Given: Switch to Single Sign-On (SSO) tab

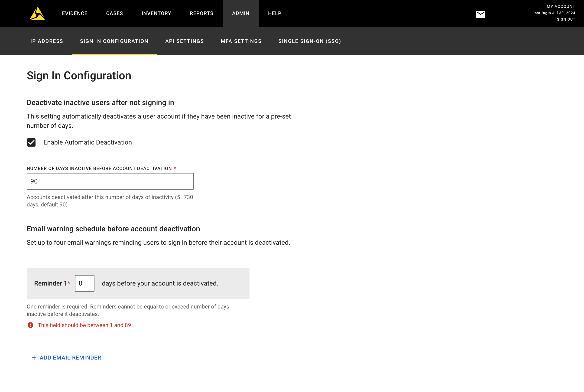Looking at the screenshot, I should (x=310, y=41).
